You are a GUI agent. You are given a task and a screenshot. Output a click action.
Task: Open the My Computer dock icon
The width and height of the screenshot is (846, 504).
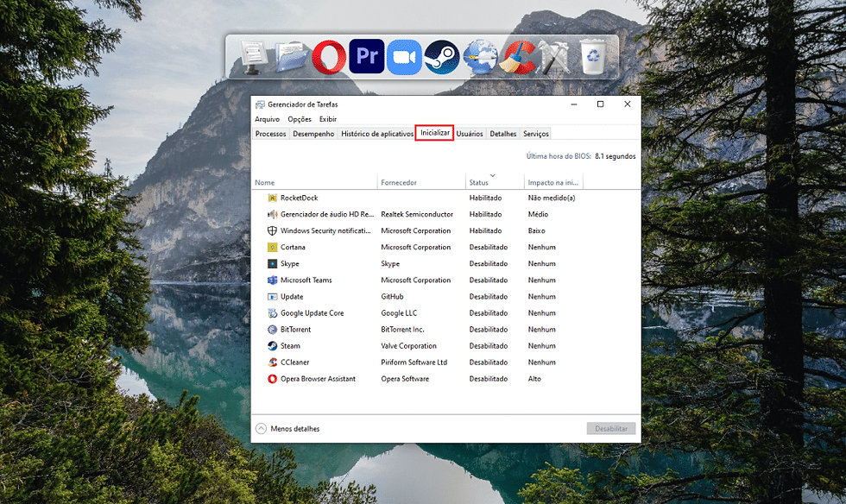[253, 57]
